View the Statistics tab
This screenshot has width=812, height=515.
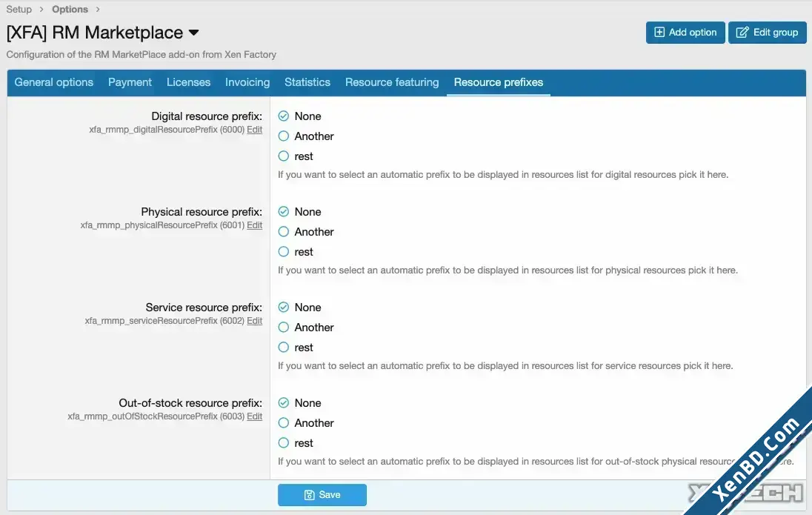click(x=307, y=82)
